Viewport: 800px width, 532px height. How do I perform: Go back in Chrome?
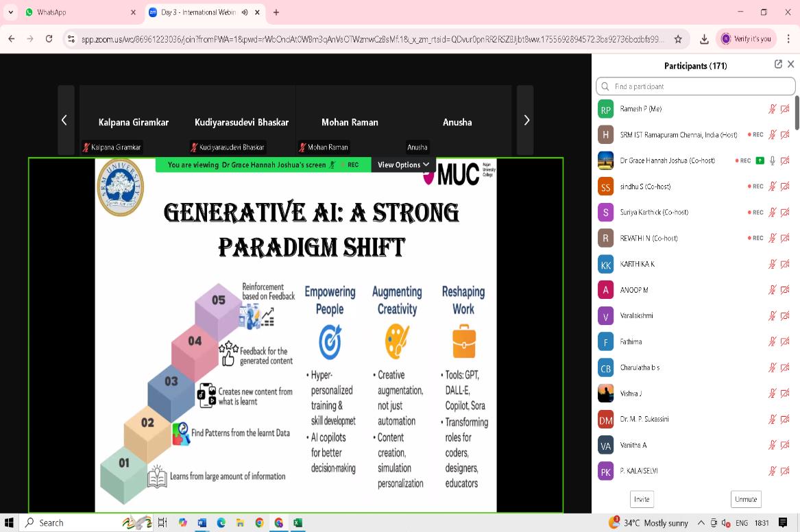11,39
